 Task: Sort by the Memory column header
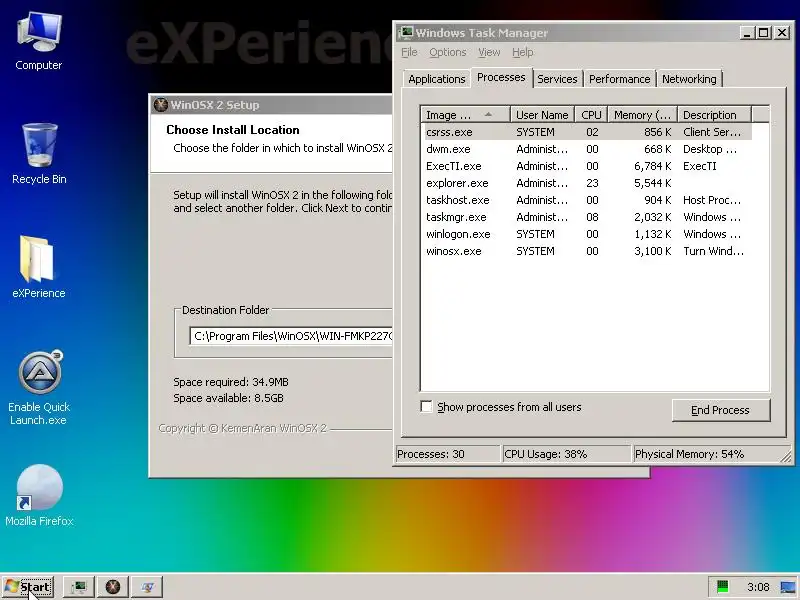click(642, 115)
